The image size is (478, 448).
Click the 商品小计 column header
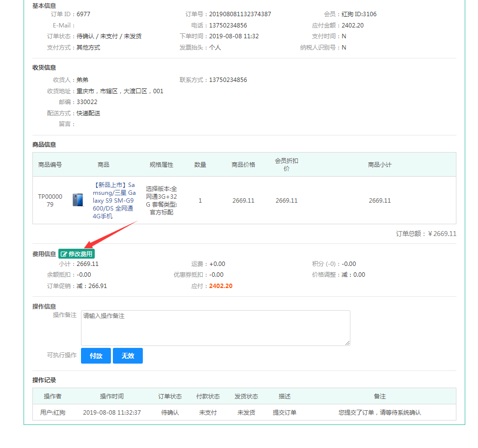pos(379,165)
